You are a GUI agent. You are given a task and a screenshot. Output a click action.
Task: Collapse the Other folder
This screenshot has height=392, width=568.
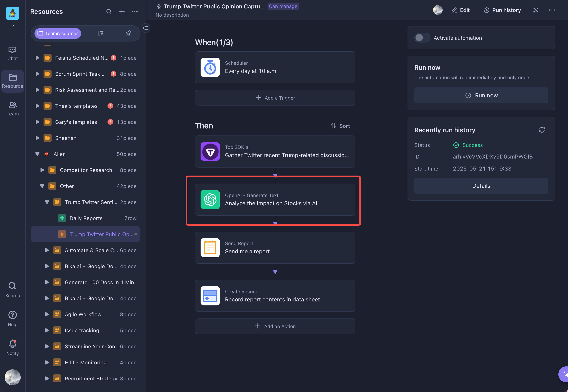tap(42, 186)
